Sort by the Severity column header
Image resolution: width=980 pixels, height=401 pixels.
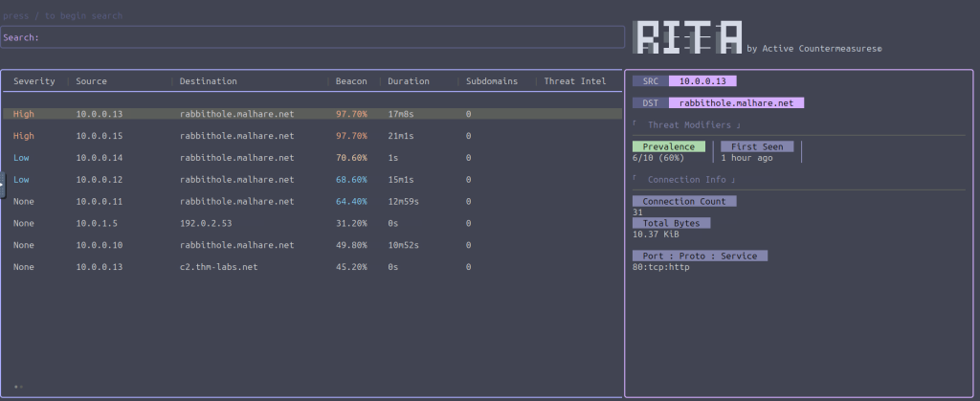click(x=33, y=81)
